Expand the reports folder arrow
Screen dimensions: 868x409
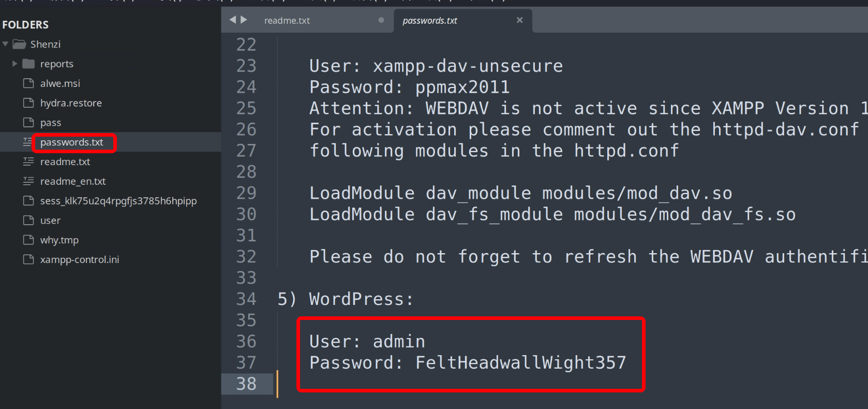pyautogui.click(x=15, y=64)
